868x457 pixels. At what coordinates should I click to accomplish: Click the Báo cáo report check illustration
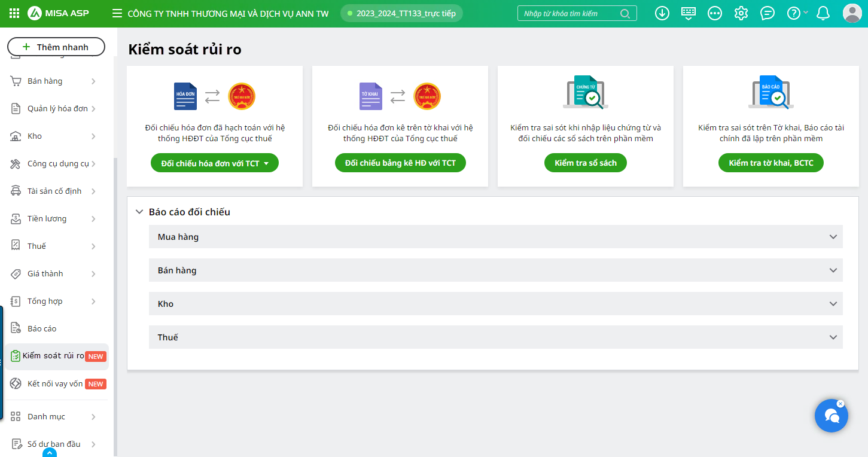[771, 92]
